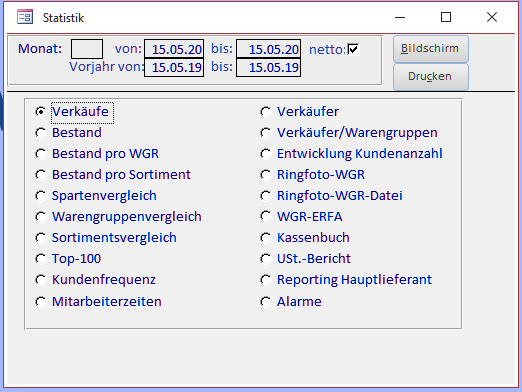The height and width of the screenshot is (392, 522).
Task: Select the Bestand radio option
Action: click(41, 133)
